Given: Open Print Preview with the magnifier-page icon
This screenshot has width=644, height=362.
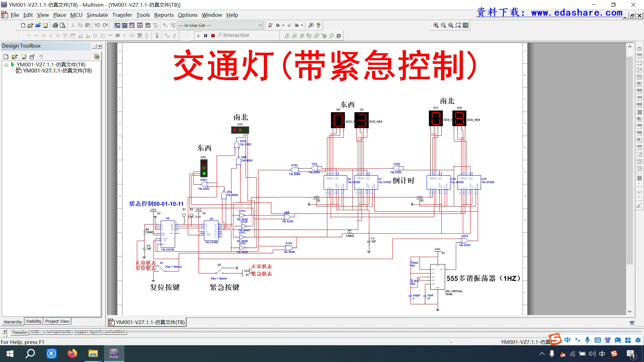Looking at the screenshot, I should 62,25.
